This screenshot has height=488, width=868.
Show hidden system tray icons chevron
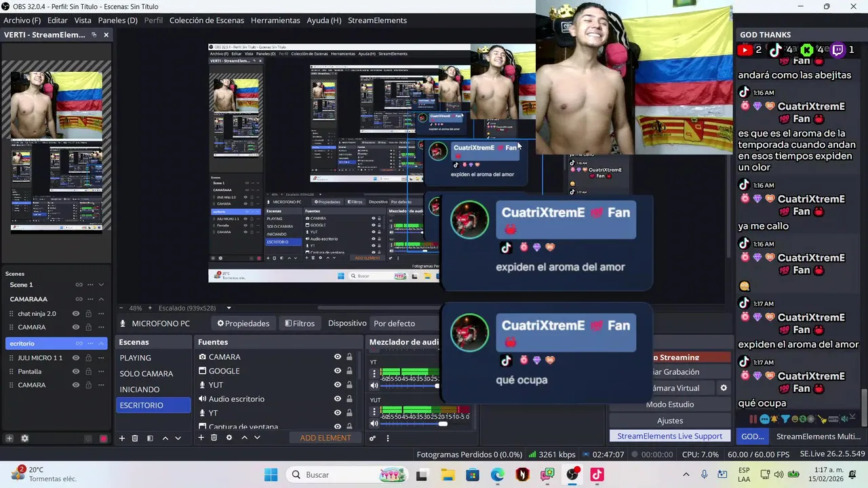[x=686, y=474]
